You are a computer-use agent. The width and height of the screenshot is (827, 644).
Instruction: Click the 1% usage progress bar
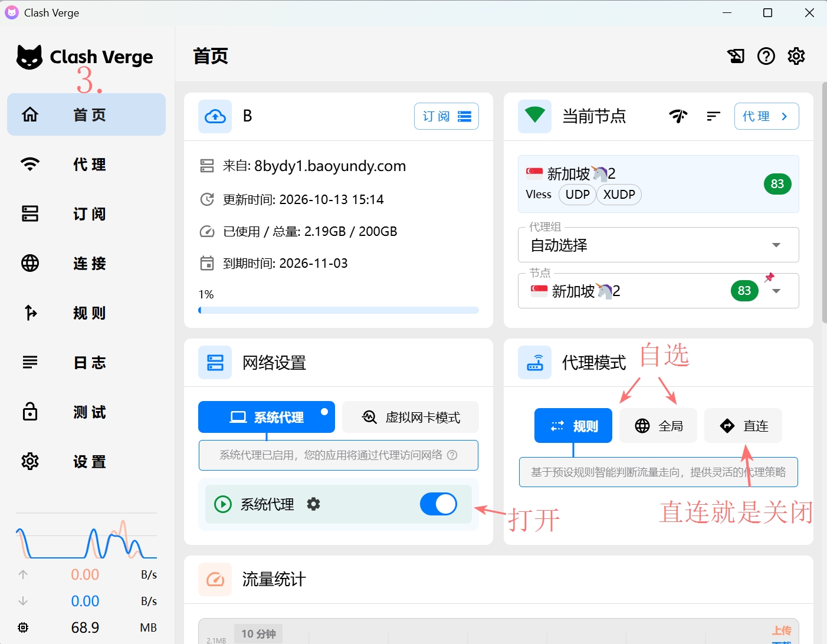pyautogui.click(x=339, y=310)
